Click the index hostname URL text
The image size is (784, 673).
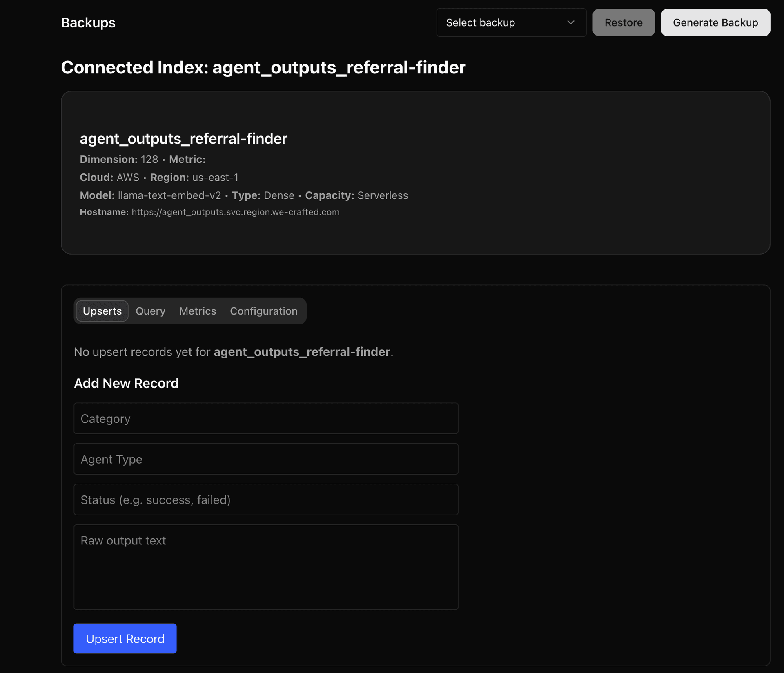point(235,212)
